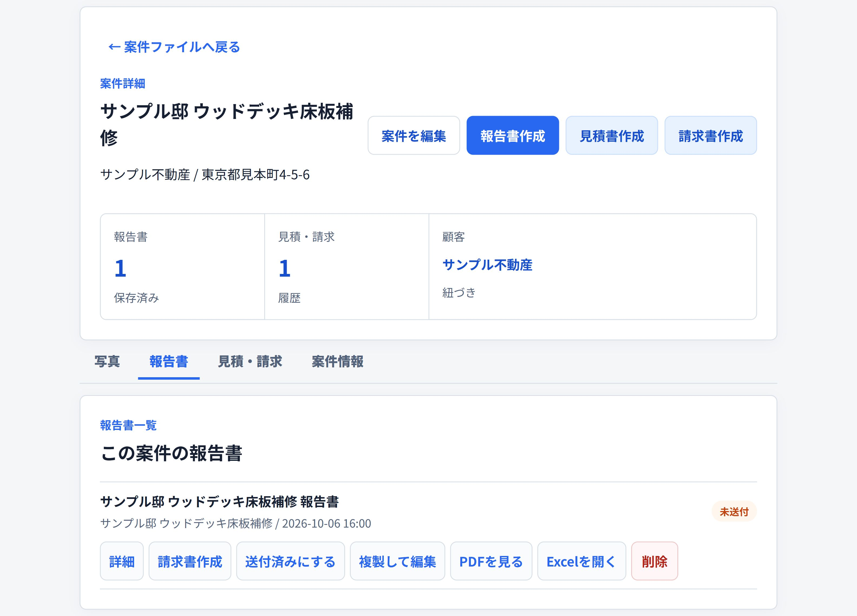857x616 pixels.
Task: Select the 報告書 count card showing 保存済み
Action: 183,267
